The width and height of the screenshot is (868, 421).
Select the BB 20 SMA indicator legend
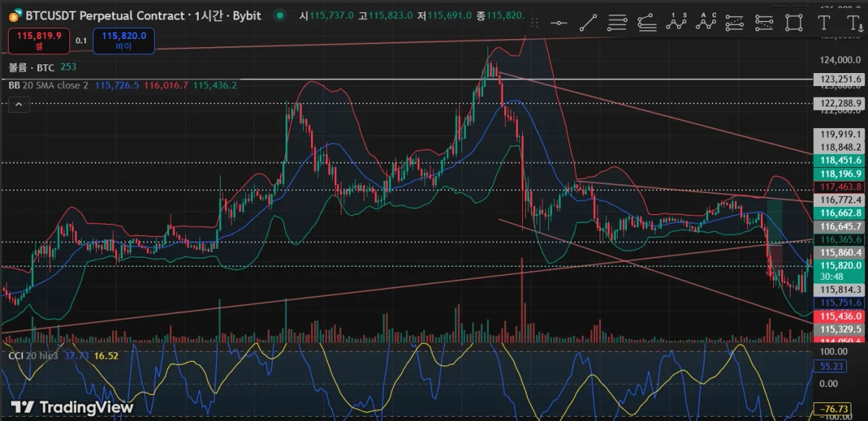coord(48,85)
